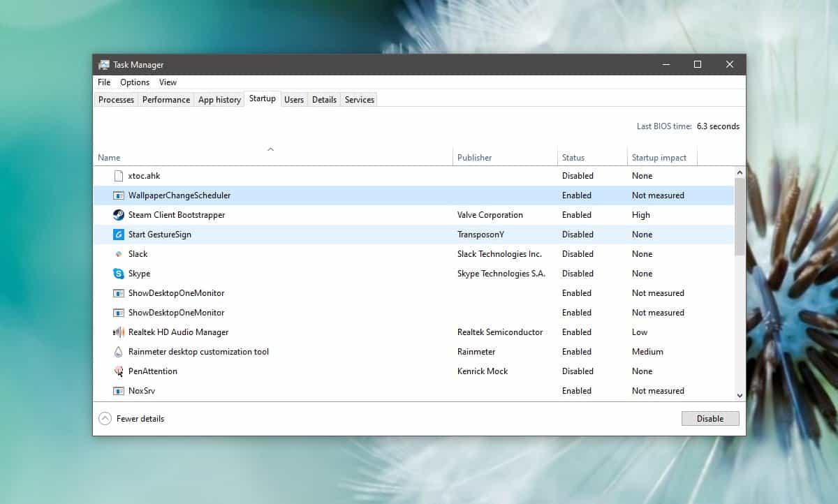The width and height of the screenshot is (838, 504).
Task: Select the first ShowDesktopOneMonitor icon
Action: click(x=118, y=293)
